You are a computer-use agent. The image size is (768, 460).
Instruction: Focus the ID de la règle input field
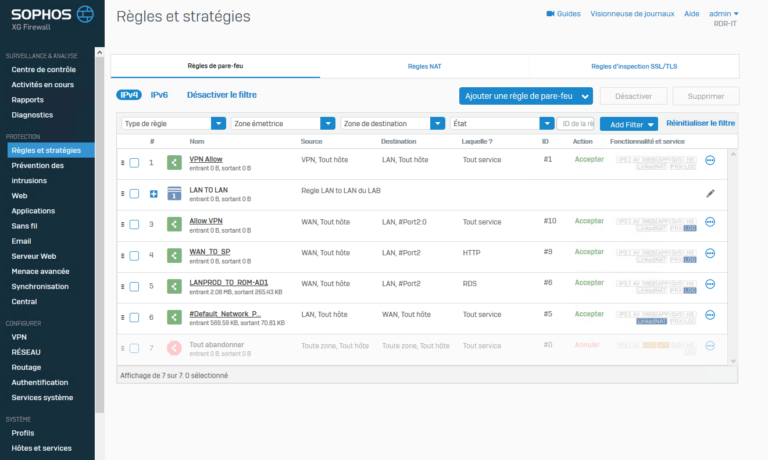pyautogui.click(x=576, y=123)
